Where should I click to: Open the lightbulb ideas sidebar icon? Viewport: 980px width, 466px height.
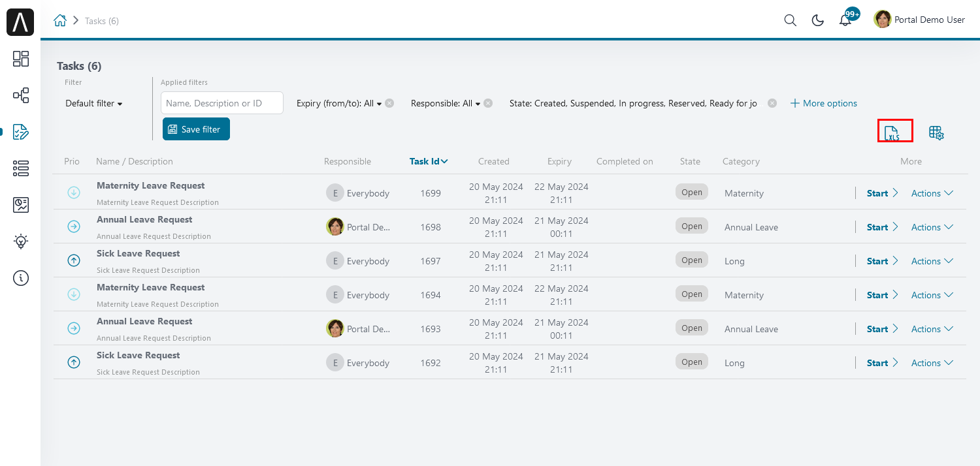21,241
